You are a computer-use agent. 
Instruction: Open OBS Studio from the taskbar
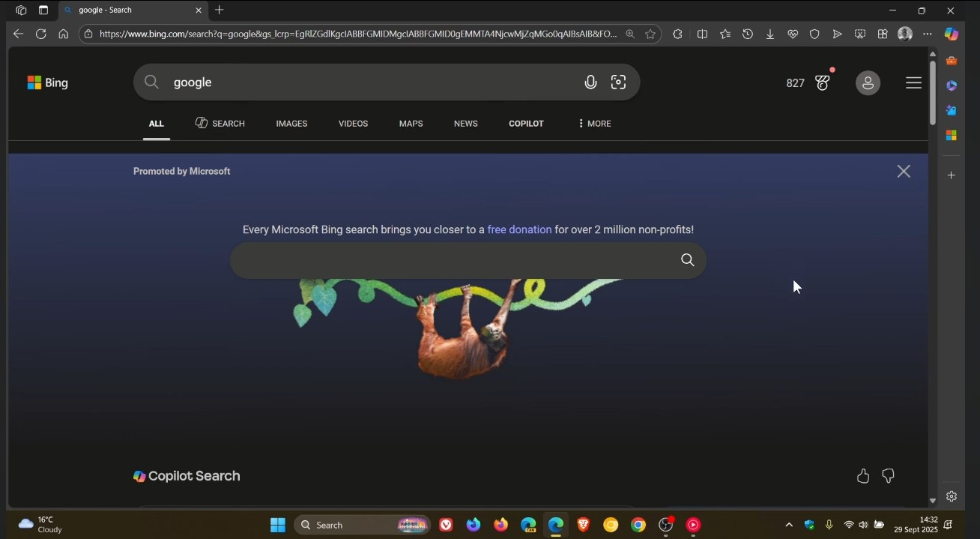pyautogui.click(x=665, y=525)
